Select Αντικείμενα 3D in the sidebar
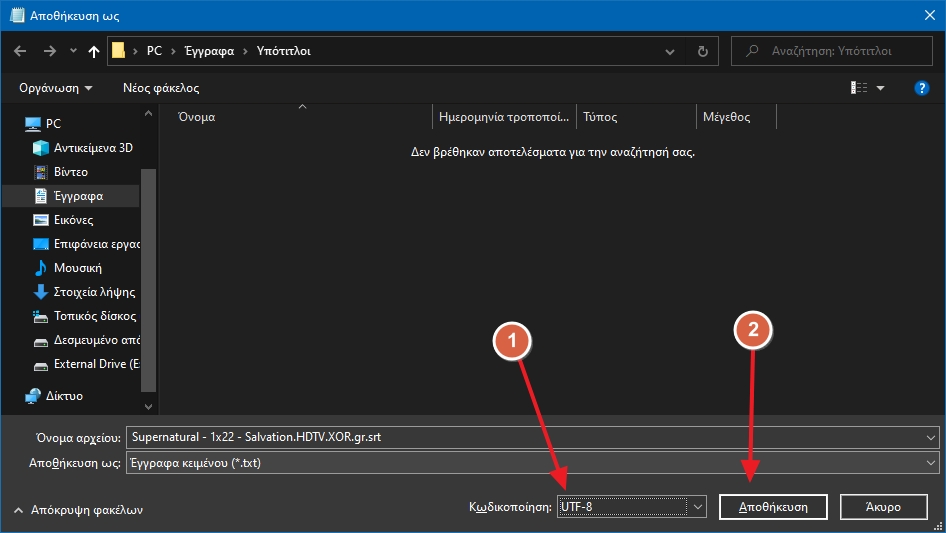The width and height of the screenshot is (946, 533). pyautogui.click(x=92, y=148)
